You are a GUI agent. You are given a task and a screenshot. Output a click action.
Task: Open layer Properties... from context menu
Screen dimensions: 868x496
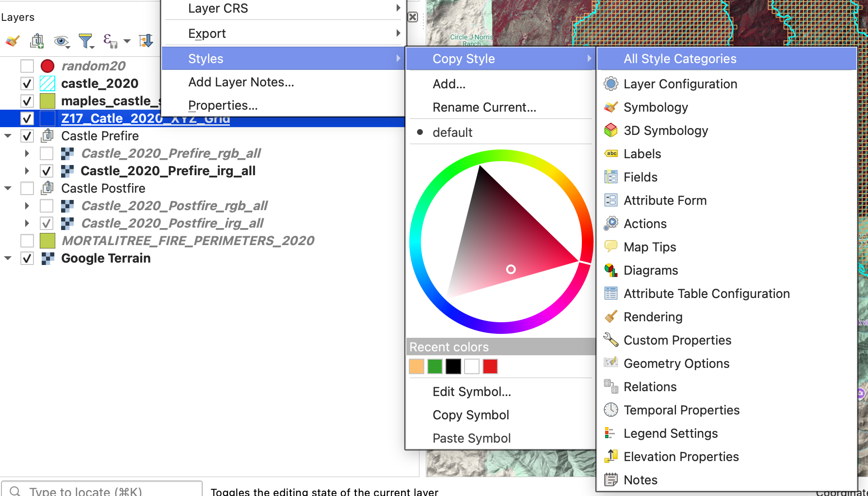point(223,105)
